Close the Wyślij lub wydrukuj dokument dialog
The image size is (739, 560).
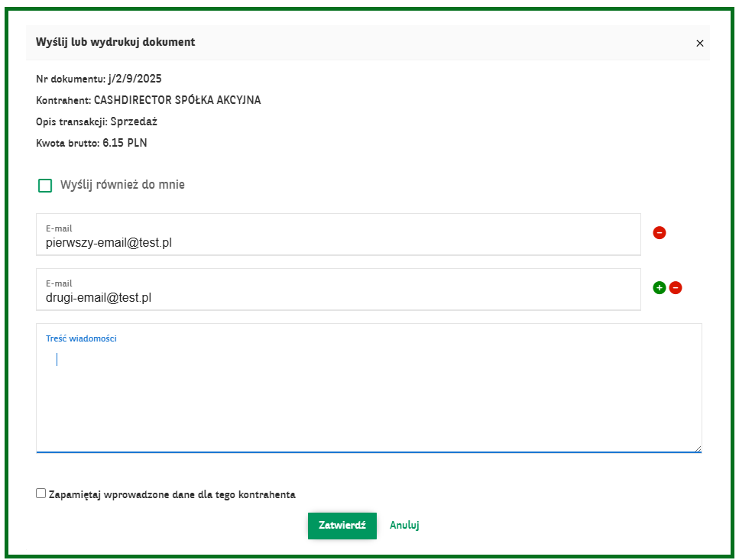pyautogui.click(x=699, y=44)
